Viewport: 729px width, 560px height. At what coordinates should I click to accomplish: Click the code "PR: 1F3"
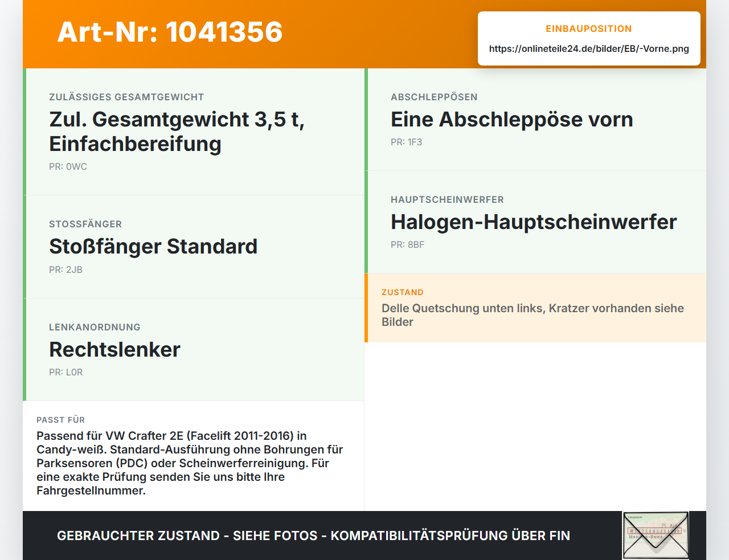406,142
